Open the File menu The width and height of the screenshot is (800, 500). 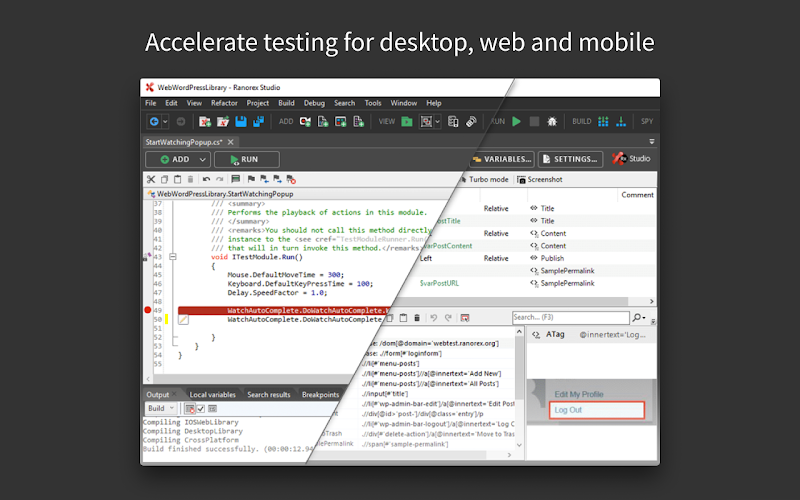(151, 103)
